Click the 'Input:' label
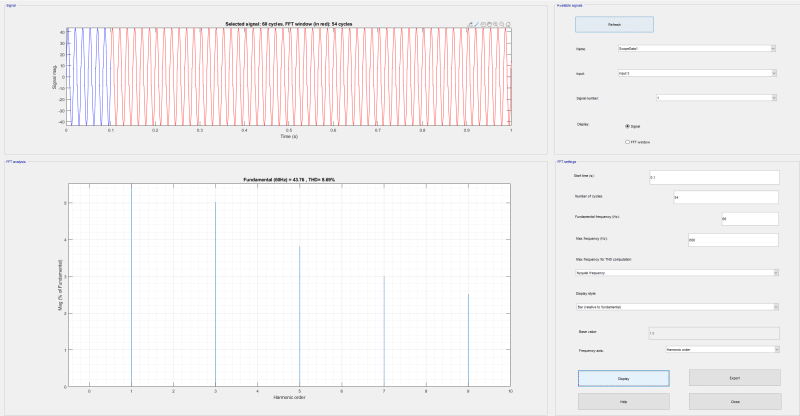Viewport: 800px width, 416px height. 581,74
